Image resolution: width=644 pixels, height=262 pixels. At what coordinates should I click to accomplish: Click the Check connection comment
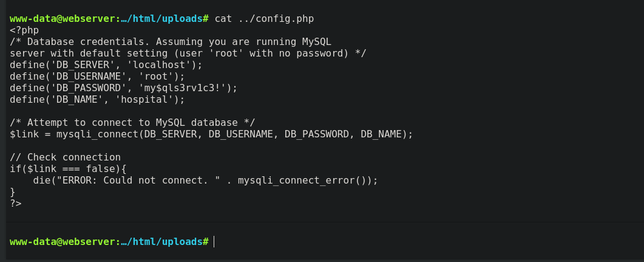click(65, 157)
